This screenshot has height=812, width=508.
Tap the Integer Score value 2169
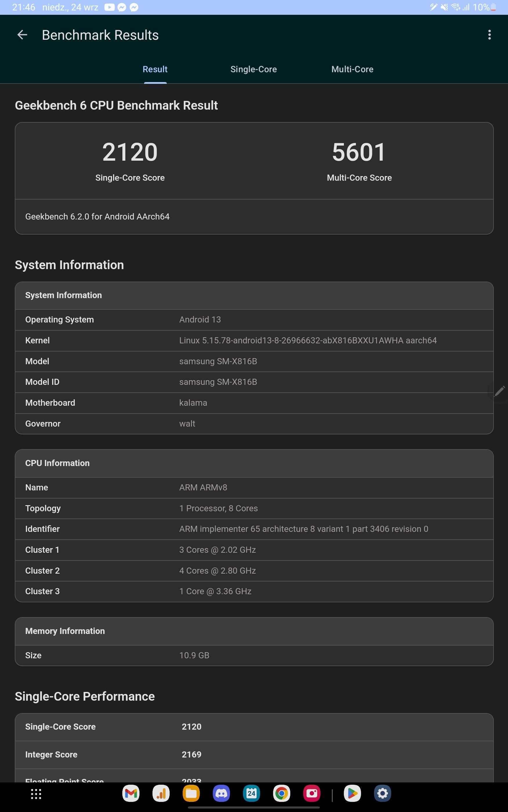[x=191, y=754]
